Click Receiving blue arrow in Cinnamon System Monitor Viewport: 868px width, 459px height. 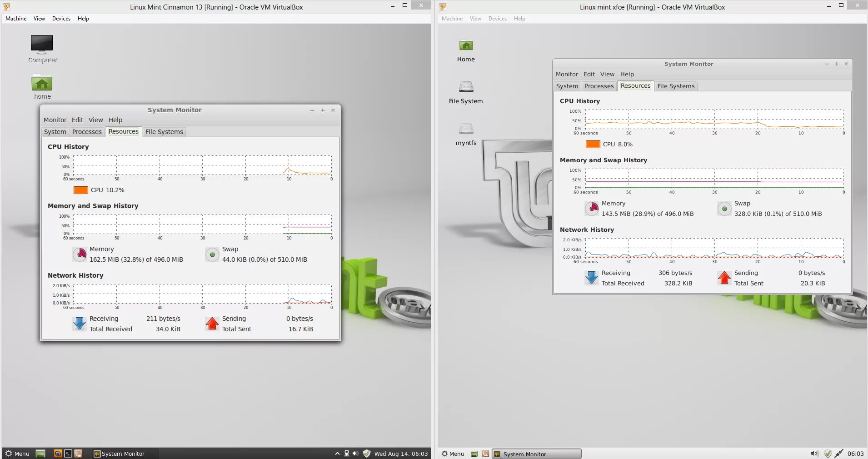coord(80,324)
